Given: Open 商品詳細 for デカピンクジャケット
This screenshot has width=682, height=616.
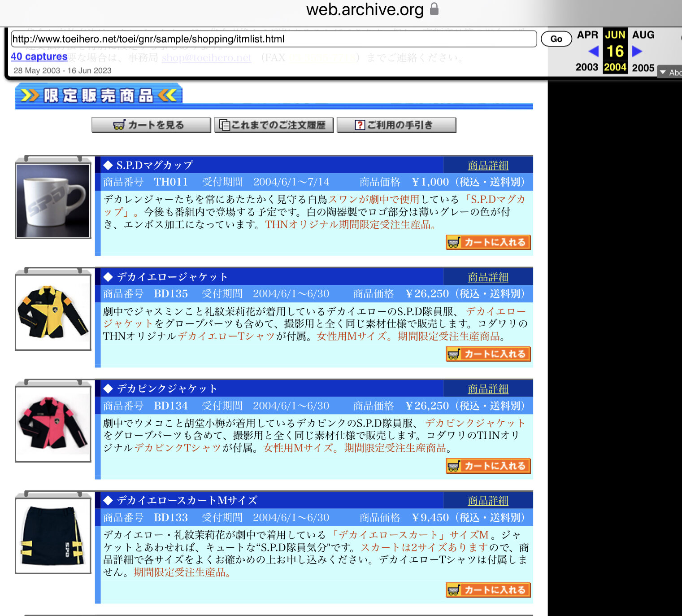Looking at the screenshot, I should click(488, 389).
